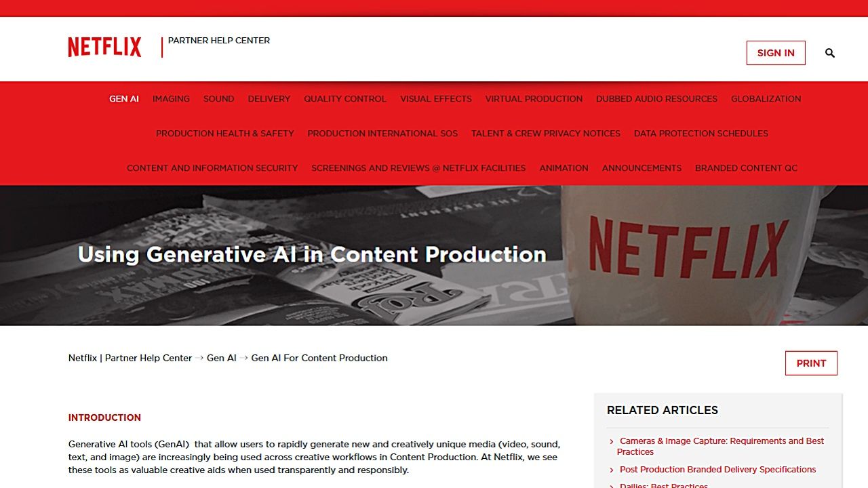Select Visual Effects in navigation
The height and width of the screenshot is (488, 868).
click(436, 99)
